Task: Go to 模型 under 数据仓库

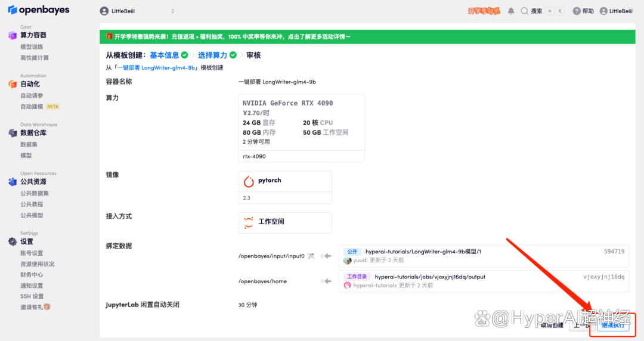Action: [x=26, y=156]
